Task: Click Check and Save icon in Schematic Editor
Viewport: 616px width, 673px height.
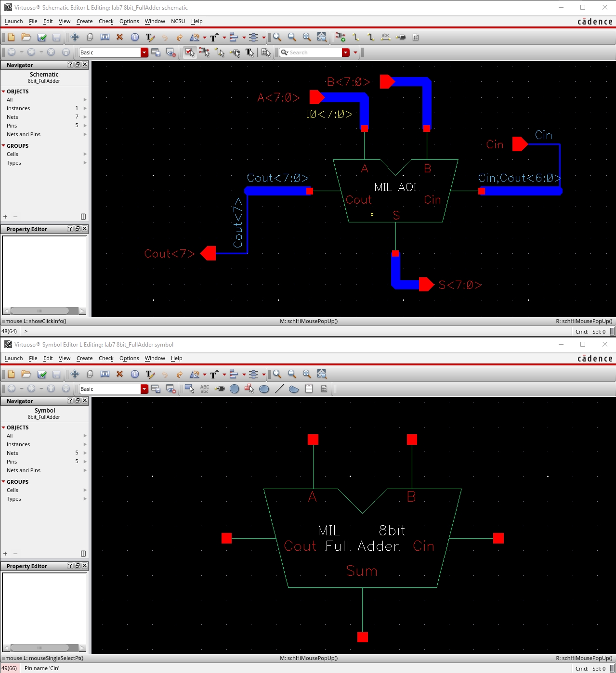Action: 42,37
